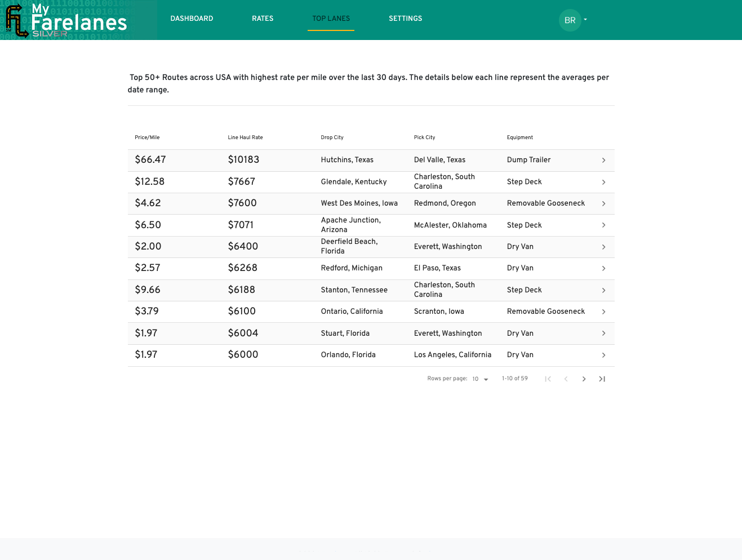Jump to last page of routes
Screen dimensions: 742x560
click(602, 379)
